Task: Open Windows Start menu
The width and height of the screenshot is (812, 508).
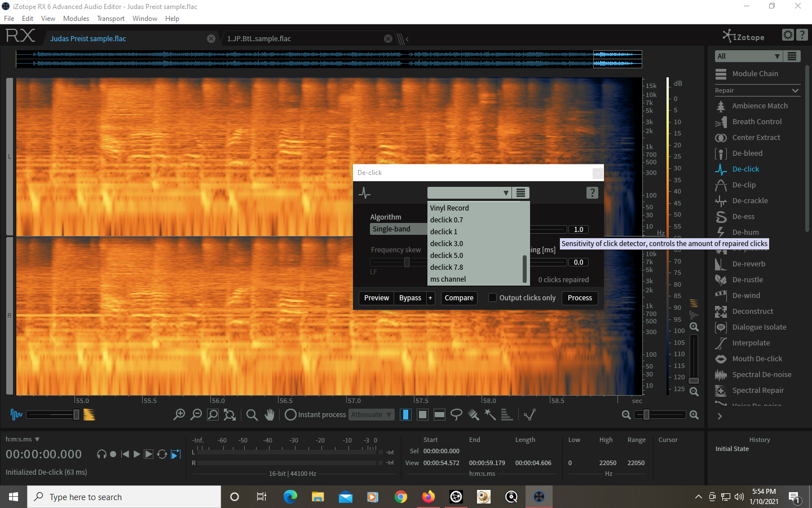Action: [14, 497]
